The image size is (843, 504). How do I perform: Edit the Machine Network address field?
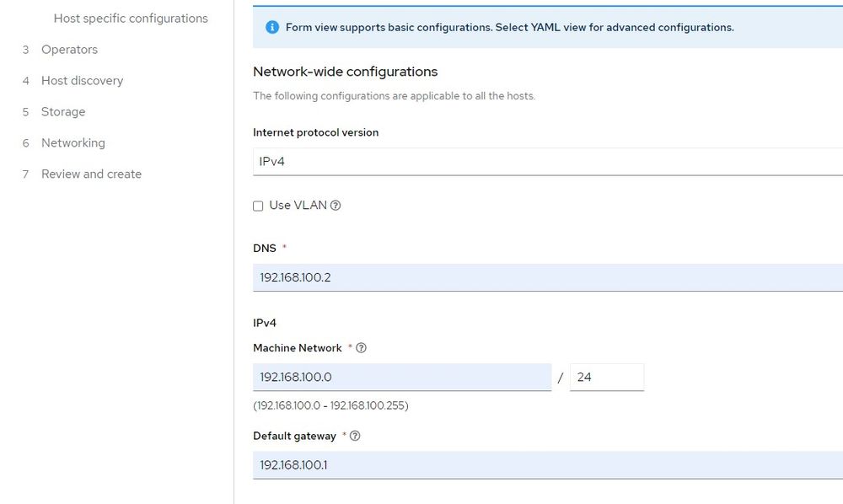(402, 377)
